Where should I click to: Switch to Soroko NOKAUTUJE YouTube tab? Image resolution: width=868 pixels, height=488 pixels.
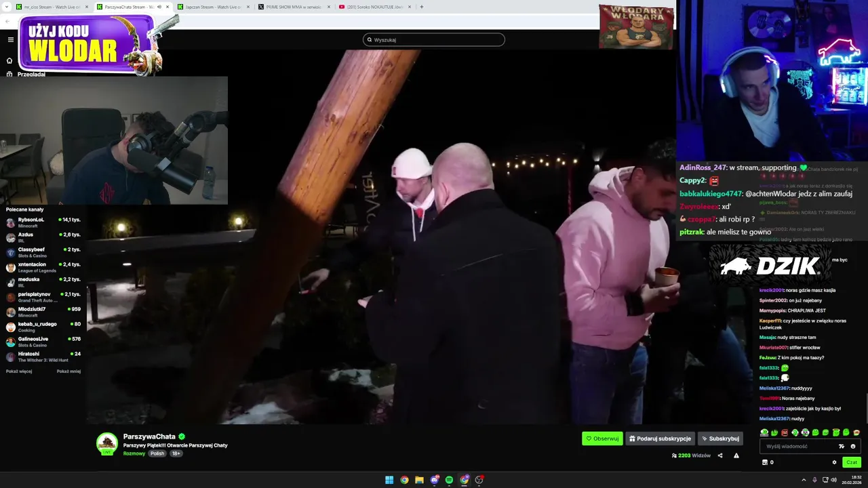[374, 7]
